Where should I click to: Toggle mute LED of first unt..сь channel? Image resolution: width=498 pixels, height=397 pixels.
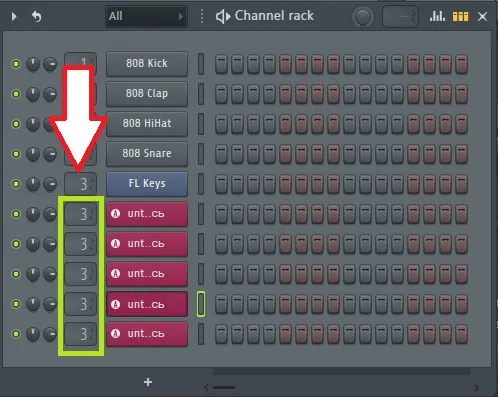[16, 214]
